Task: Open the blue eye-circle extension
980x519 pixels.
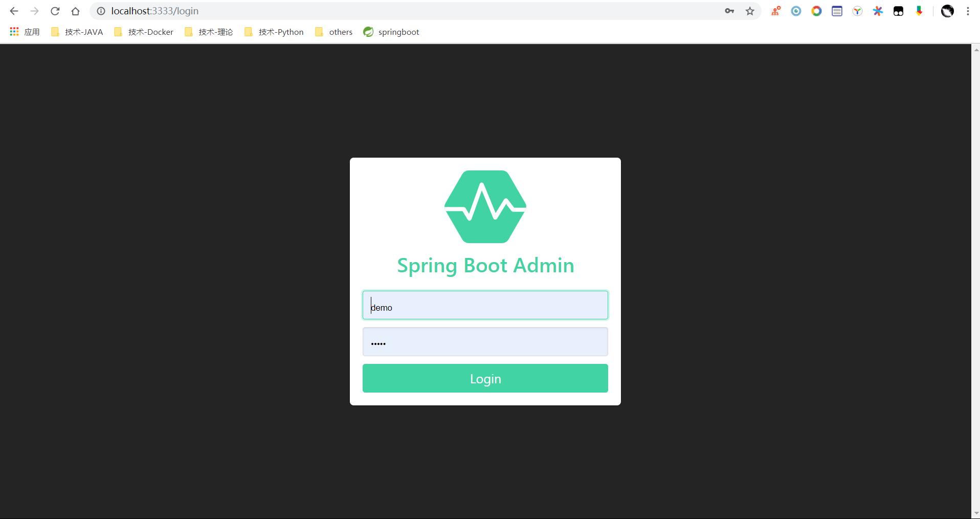Action: click(796, 11)
